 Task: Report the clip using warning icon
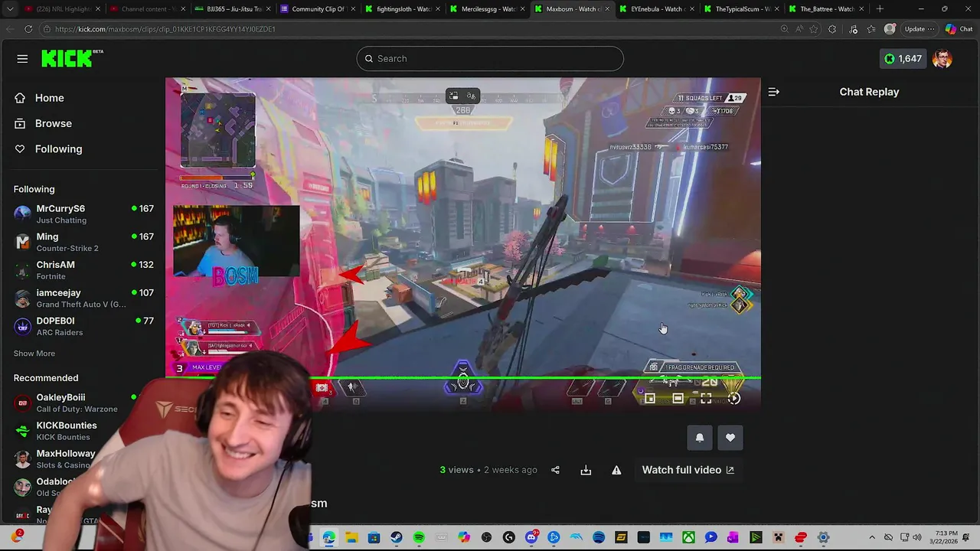616,470
